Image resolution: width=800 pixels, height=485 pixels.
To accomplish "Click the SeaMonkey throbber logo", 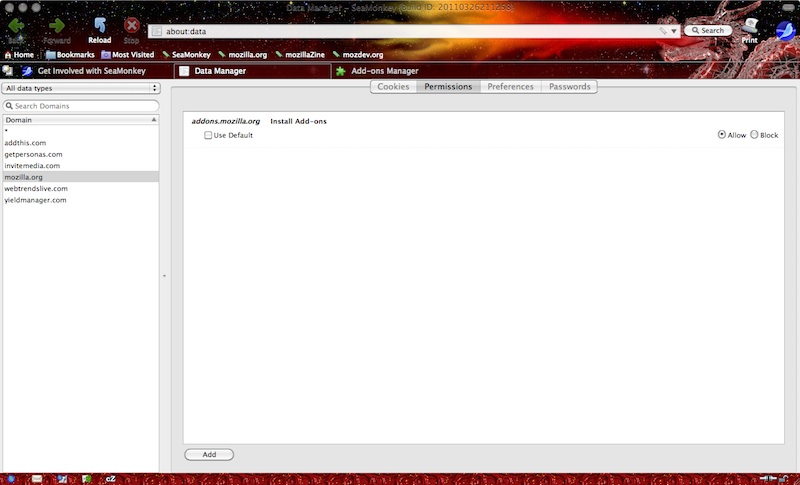I will coord(785,30).
